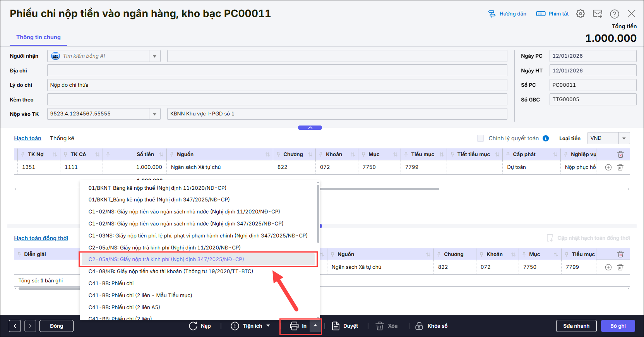Click the Đóng button
This screenshot has width=644, height=337.
57,326
